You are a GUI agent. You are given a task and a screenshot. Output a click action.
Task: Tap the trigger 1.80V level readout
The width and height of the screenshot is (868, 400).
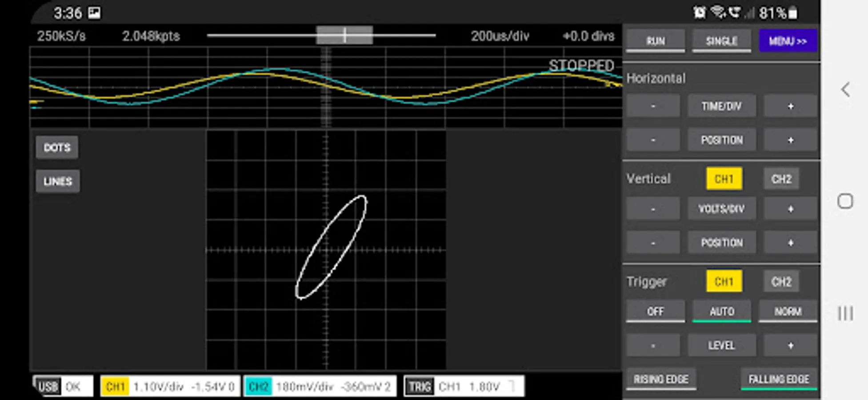point(484,387)
